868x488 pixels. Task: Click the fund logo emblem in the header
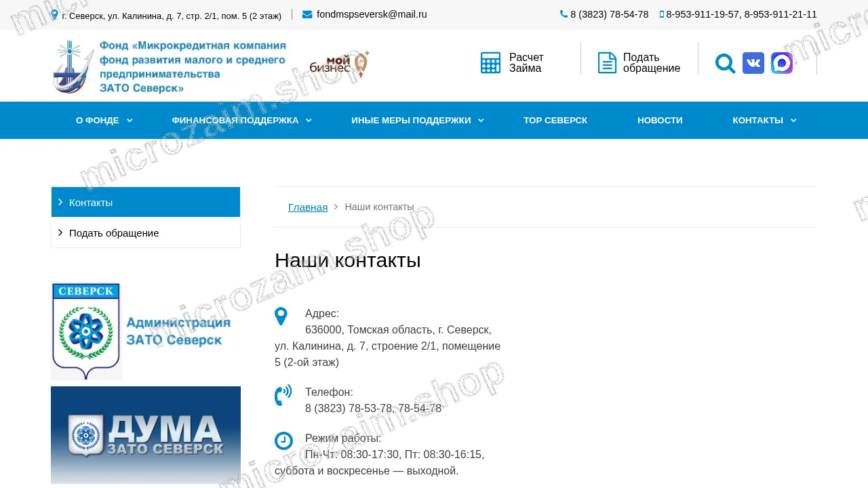[x=73, y=66]
